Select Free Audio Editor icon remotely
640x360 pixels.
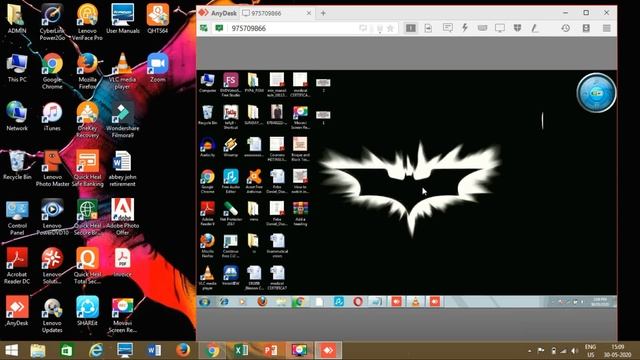click(231, 181)
